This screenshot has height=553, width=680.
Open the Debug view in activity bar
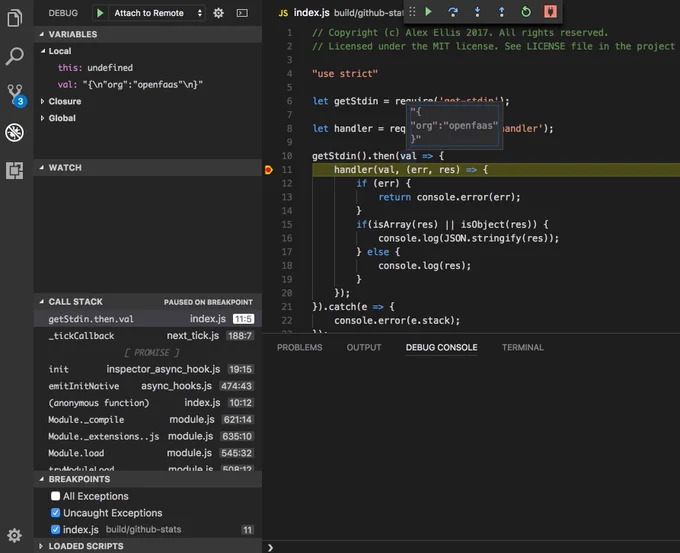(14, 132)
